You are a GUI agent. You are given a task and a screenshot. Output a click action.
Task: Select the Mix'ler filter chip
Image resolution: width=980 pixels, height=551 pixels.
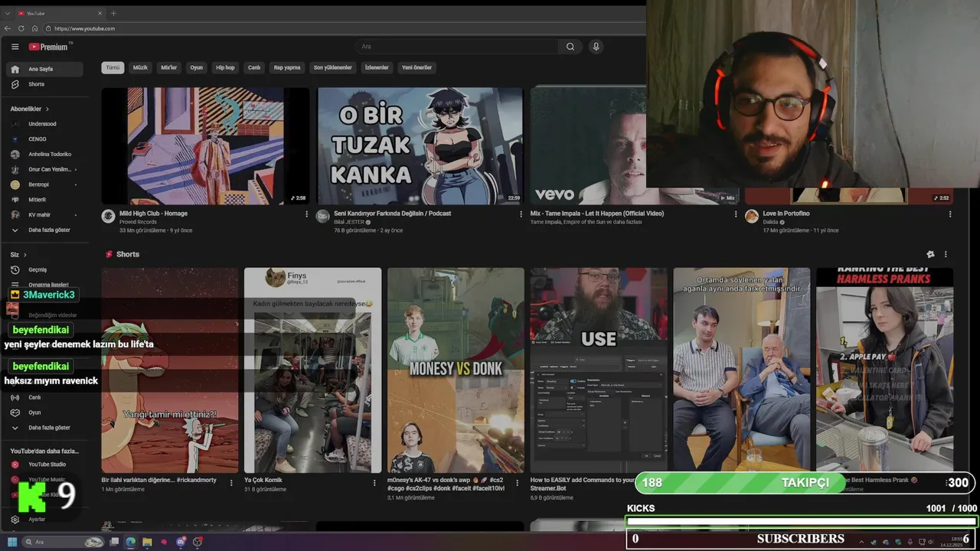[x=168, y=67]
